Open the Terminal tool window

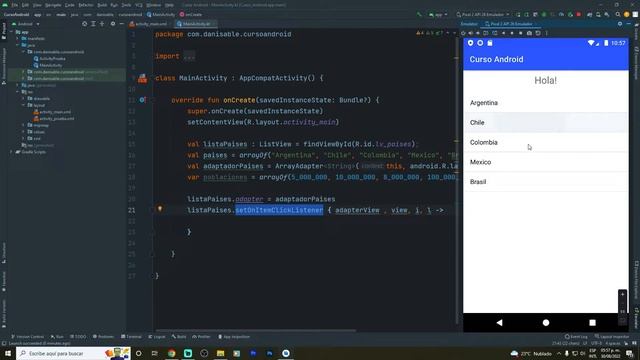131,337
